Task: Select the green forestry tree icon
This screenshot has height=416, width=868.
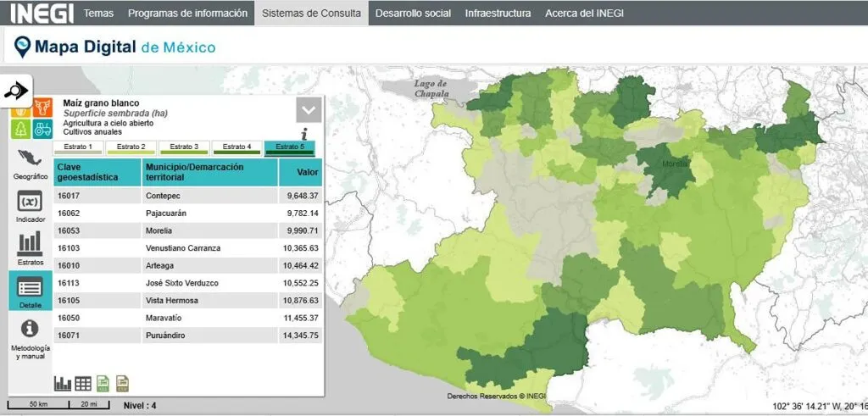Action: [21, 129]
